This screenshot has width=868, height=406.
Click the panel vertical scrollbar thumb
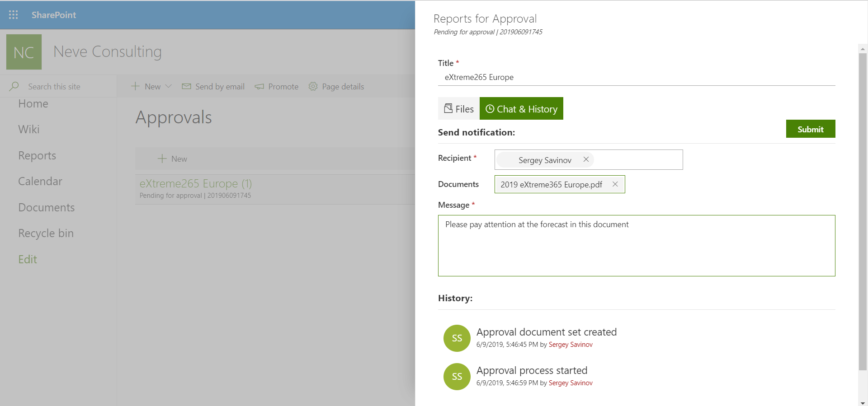point(863,212)
